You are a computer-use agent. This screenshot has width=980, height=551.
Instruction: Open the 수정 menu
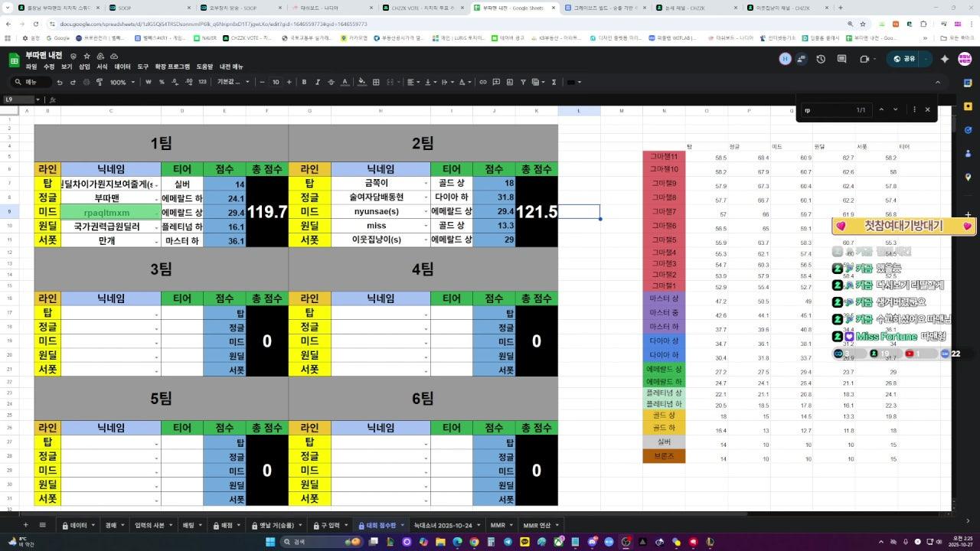[x=49, y=67]
